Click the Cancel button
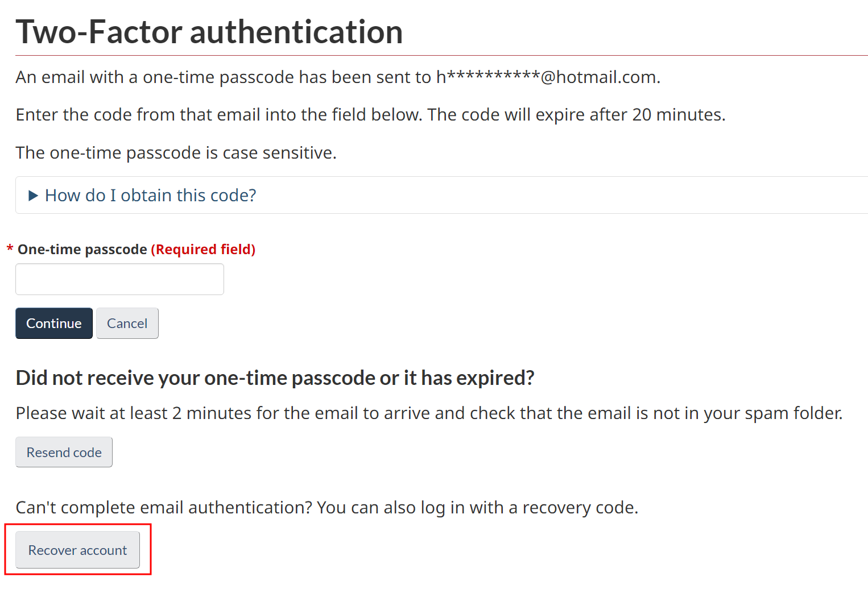 [x=127, y=324]
